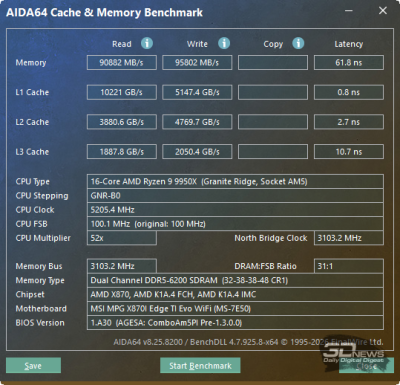Click the DRAM:FSB Ratio label
400x385 pixels.
click(265, 266)
